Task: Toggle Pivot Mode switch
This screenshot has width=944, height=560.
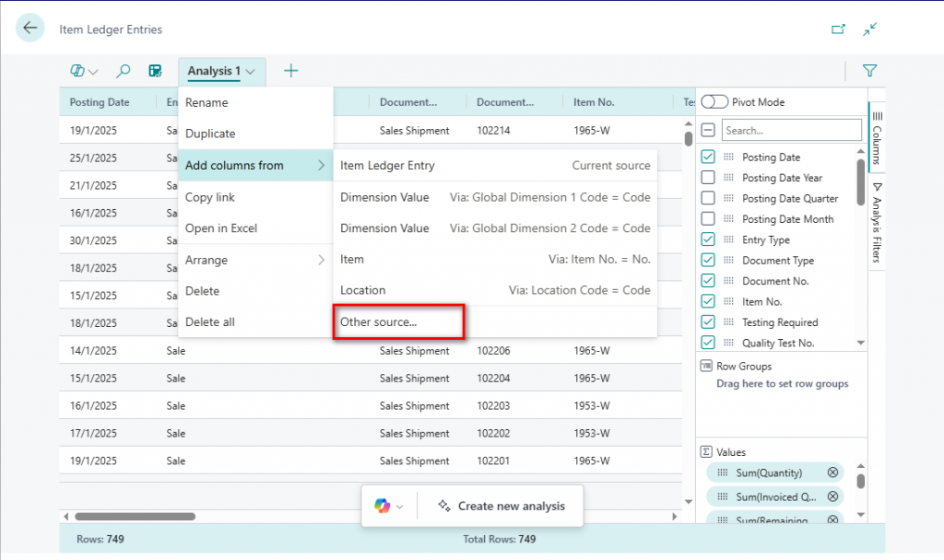Action: pos(714,102)
